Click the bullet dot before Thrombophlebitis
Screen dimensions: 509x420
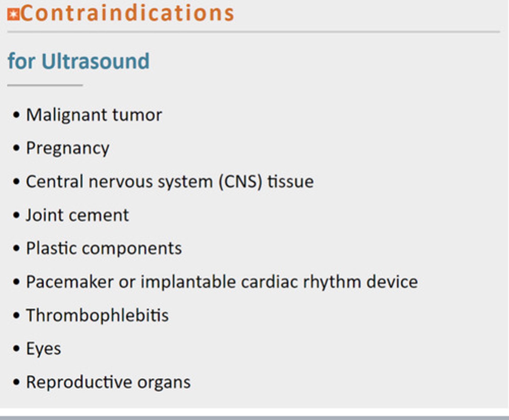pos(16,315)
